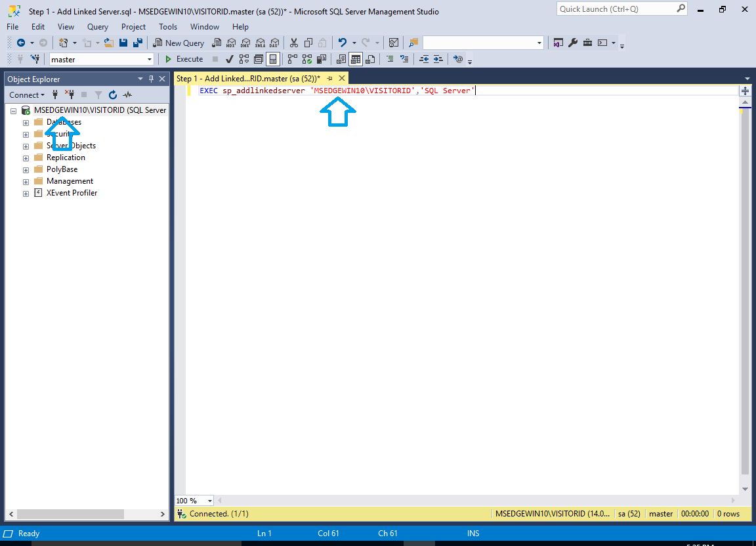Click the Comment out selected lines icon
This screenshot has width=756, height=546.
[x=390, y=59]
